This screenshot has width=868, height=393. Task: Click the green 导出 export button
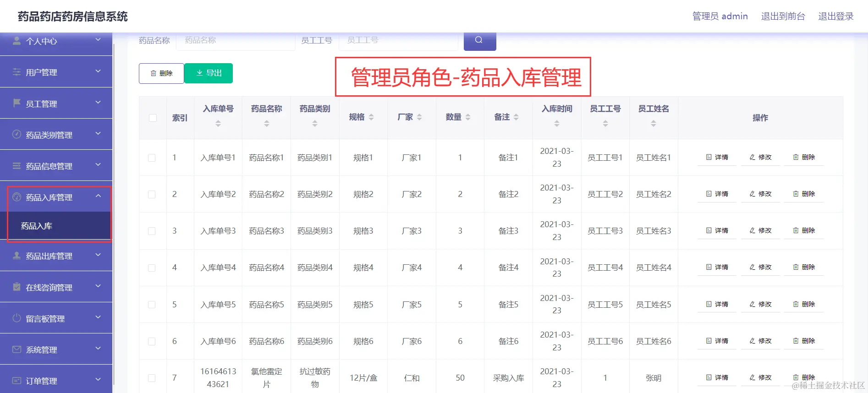click(209, 73)
